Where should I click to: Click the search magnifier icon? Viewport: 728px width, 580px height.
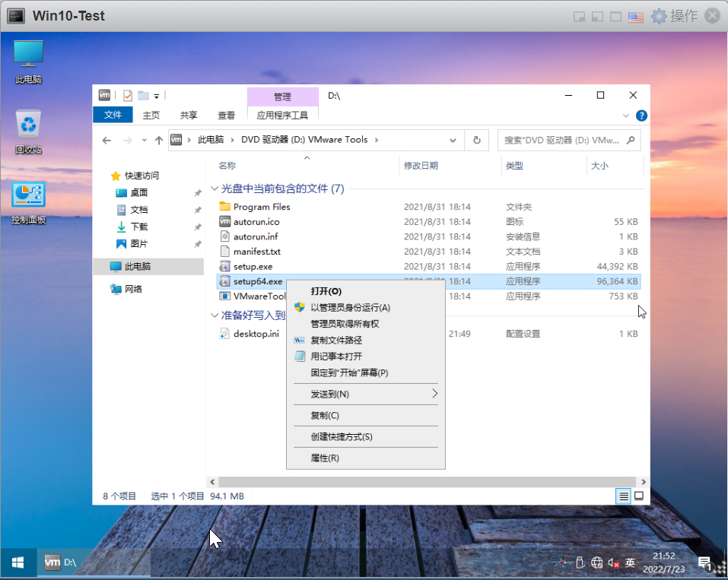click(631, 140)
